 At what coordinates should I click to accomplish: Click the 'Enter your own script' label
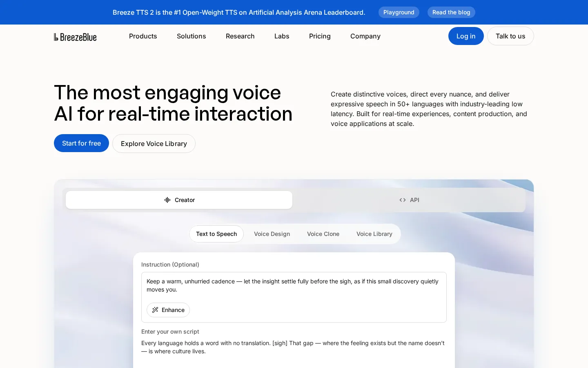pyautogui.click(x=170, y=332)
